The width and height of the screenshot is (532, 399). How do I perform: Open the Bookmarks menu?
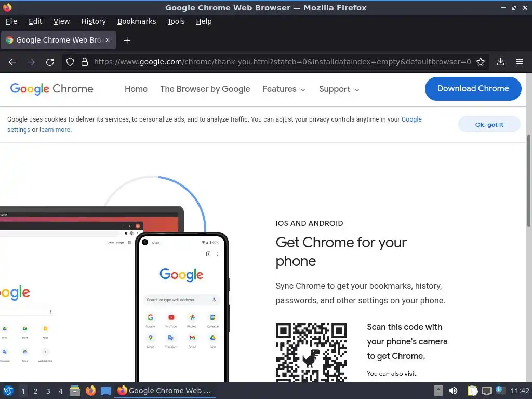tap(137, 21)
